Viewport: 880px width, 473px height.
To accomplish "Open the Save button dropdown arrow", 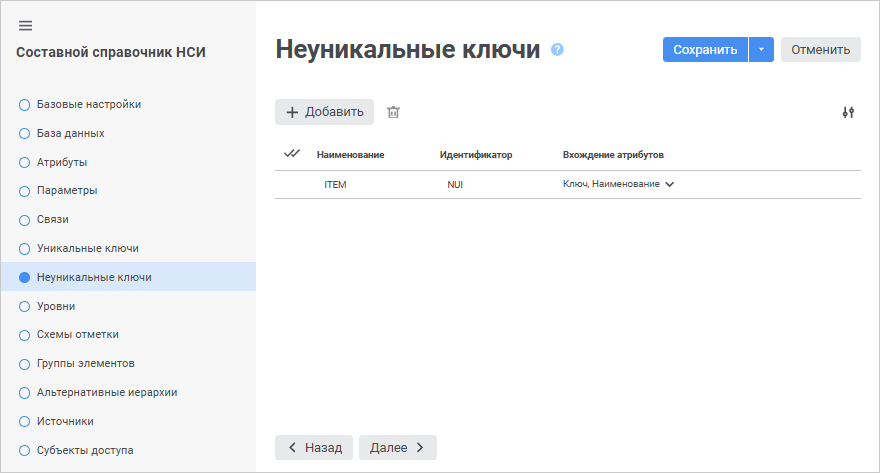I will 761,49.
